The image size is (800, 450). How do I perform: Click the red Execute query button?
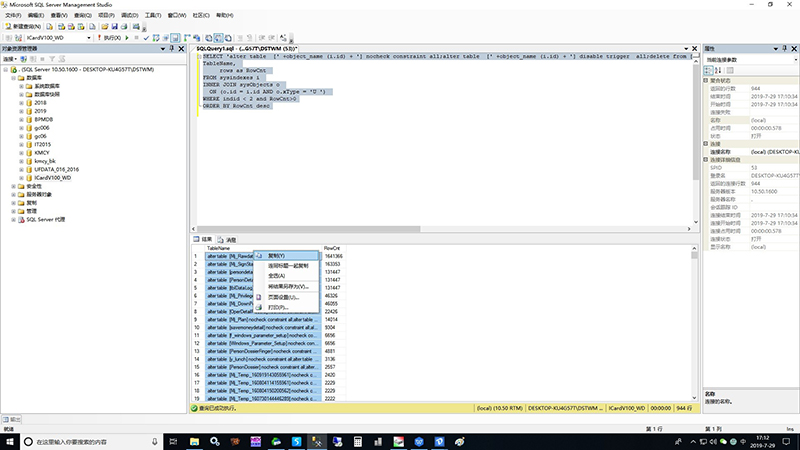point(110,38)
